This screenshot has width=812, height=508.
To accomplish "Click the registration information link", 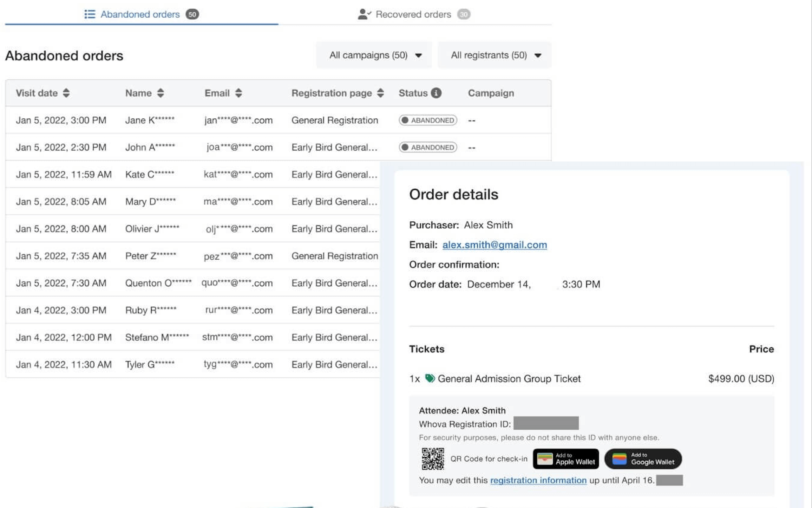I will (538, 480).
